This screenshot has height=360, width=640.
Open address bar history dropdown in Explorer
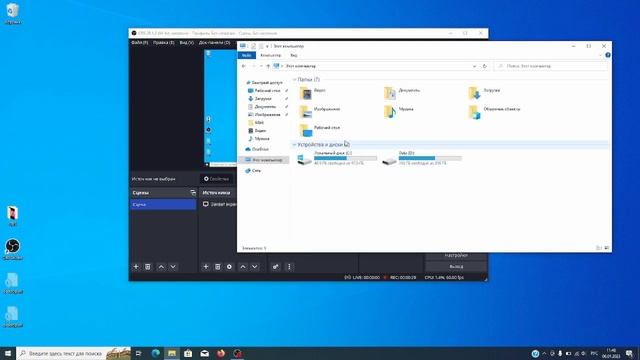pyautogui.click(x=474, y=66)
